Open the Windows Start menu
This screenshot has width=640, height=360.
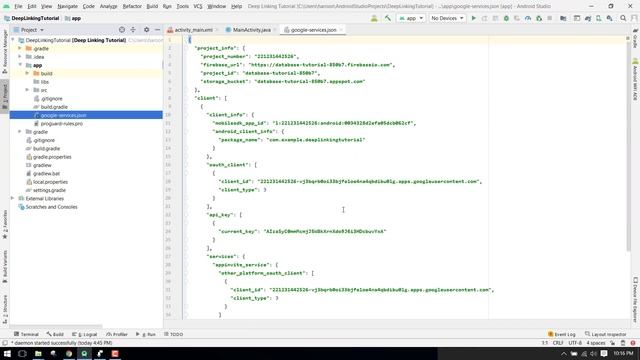pos(7,353)
